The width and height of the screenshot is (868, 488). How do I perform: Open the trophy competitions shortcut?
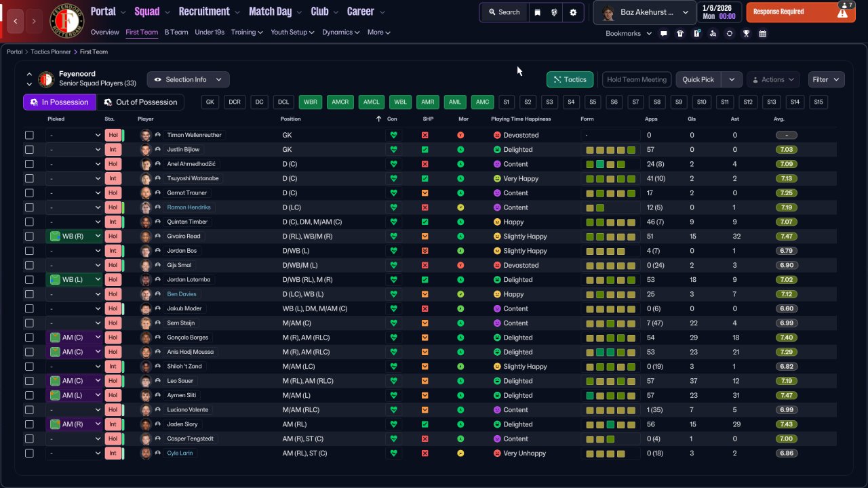746,33
